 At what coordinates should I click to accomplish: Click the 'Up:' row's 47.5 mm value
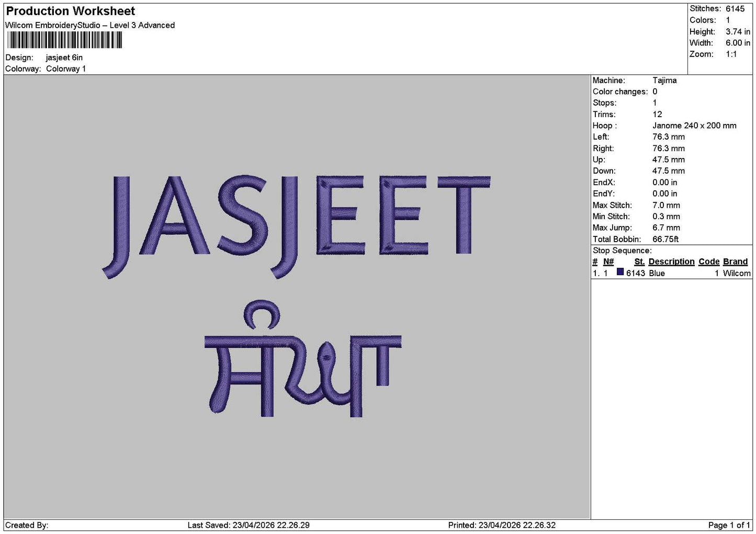tap(669, 160)
